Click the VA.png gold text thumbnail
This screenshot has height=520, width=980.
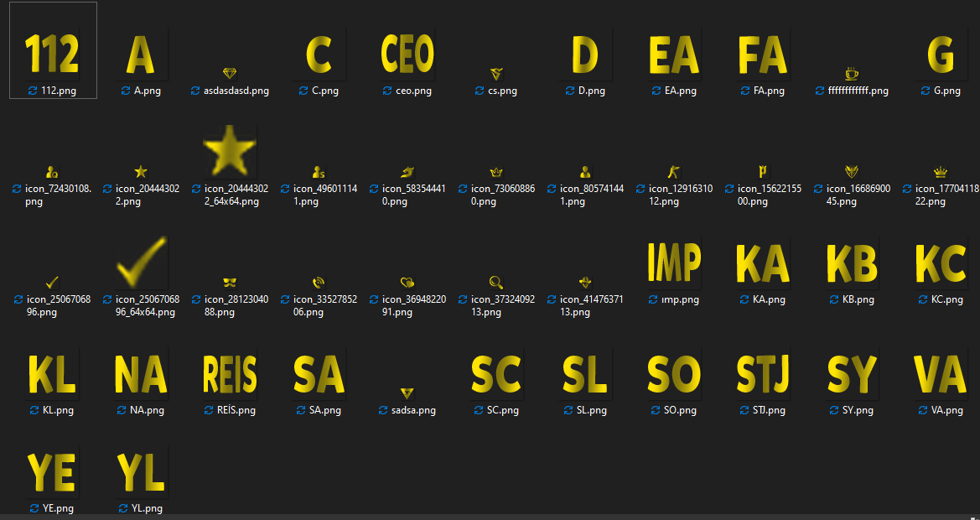(x=940, y=373)
